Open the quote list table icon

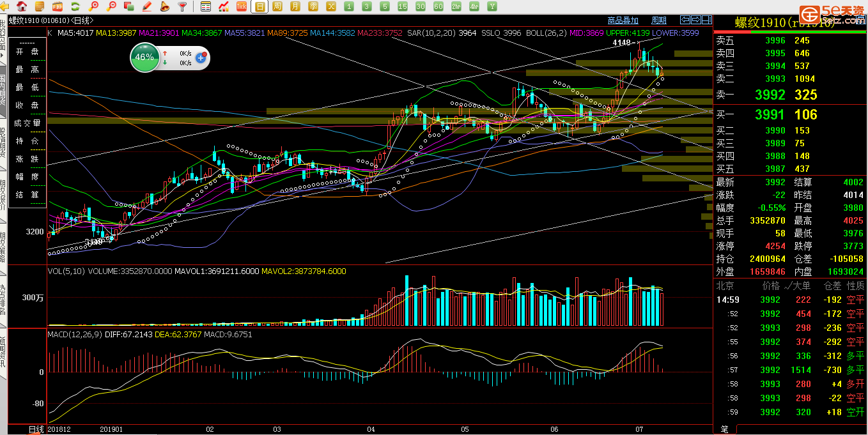click(206, 6)
